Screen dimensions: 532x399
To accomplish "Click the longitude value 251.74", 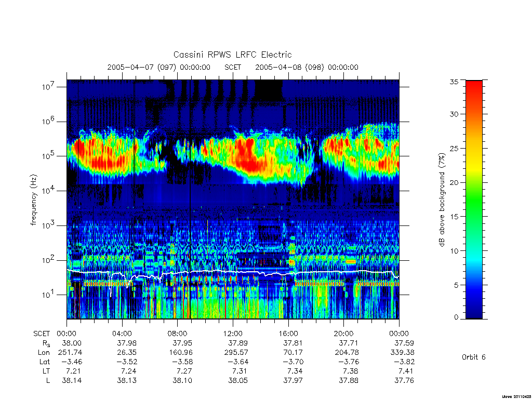I will coord(70,353).
